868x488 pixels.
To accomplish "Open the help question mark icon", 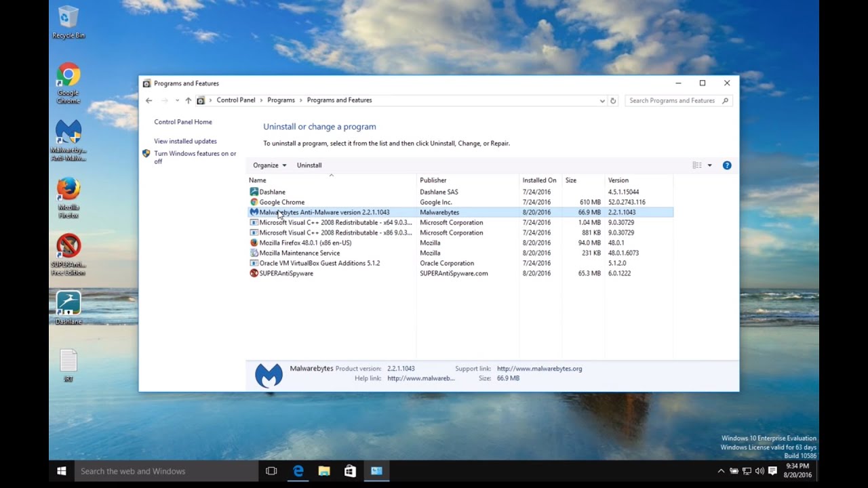I will click(727, 165).
